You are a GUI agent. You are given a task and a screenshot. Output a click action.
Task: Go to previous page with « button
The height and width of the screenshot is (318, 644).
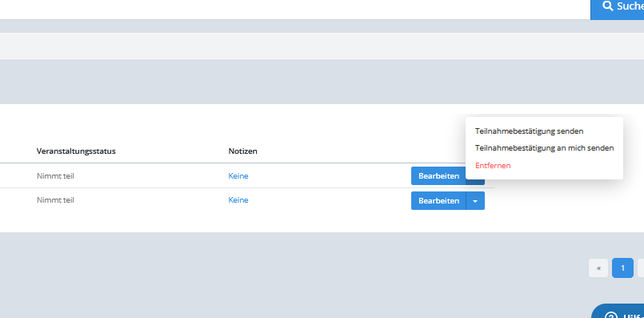click(x=598, y=268)
